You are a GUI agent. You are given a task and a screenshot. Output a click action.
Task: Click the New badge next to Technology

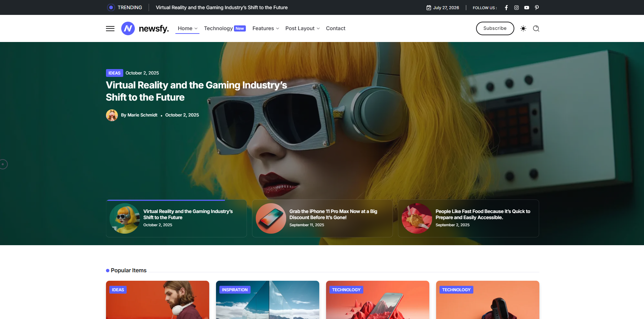coord(240,28)
